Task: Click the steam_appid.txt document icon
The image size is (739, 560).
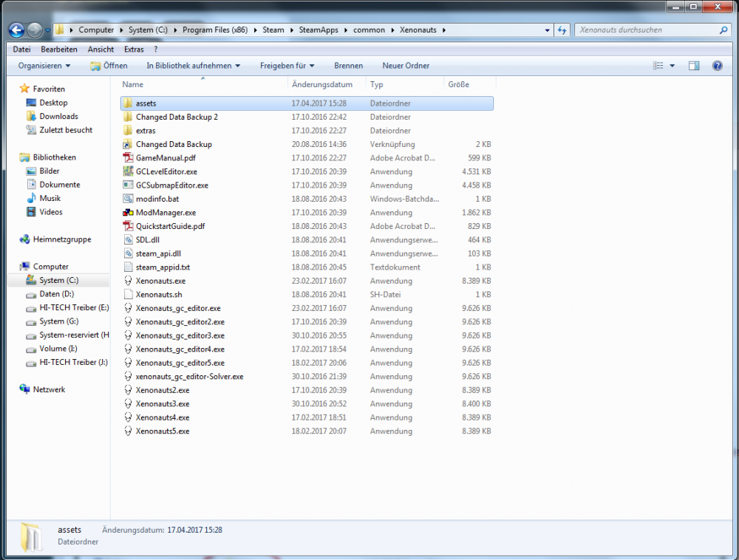Action: click(128, 267)
